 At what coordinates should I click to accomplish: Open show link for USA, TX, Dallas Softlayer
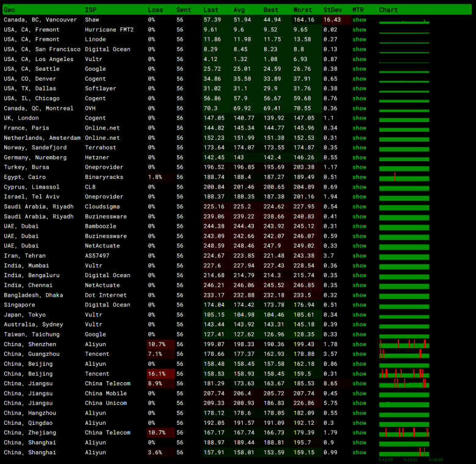click(x=359, y=89)
